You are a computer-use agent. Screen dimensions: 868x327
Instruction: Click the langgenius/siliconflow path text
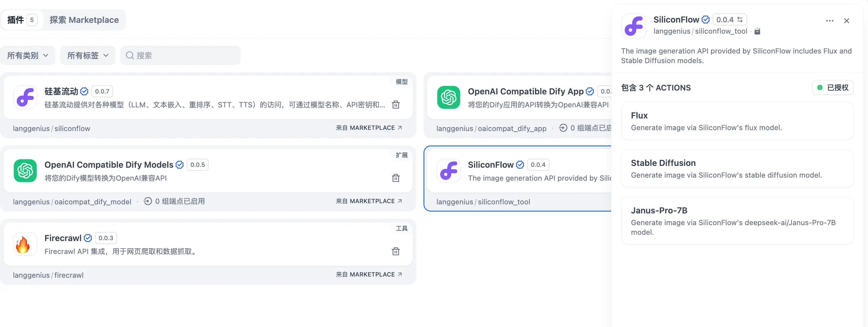[51, 128]
